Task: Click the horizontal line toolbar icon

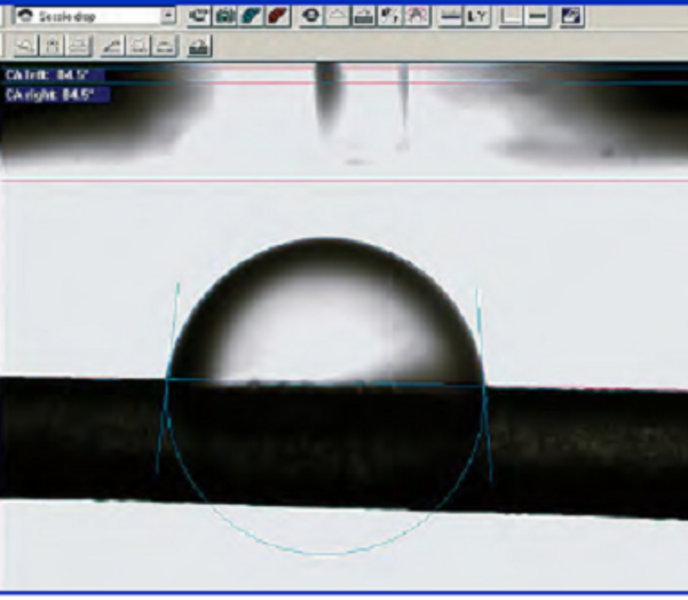Action: point(537,17)
